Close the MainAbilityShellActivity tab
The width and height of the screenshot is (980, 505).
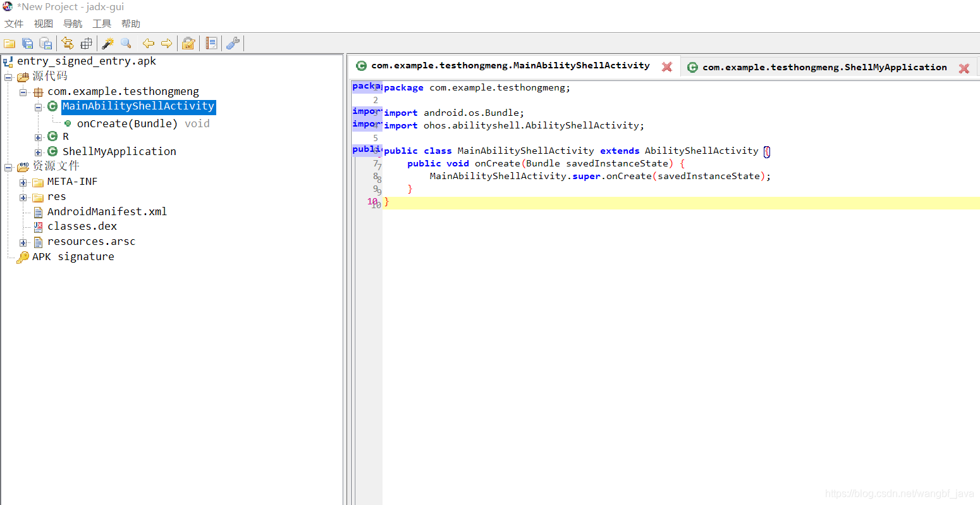pyautogui.click(x=667, y=66)
